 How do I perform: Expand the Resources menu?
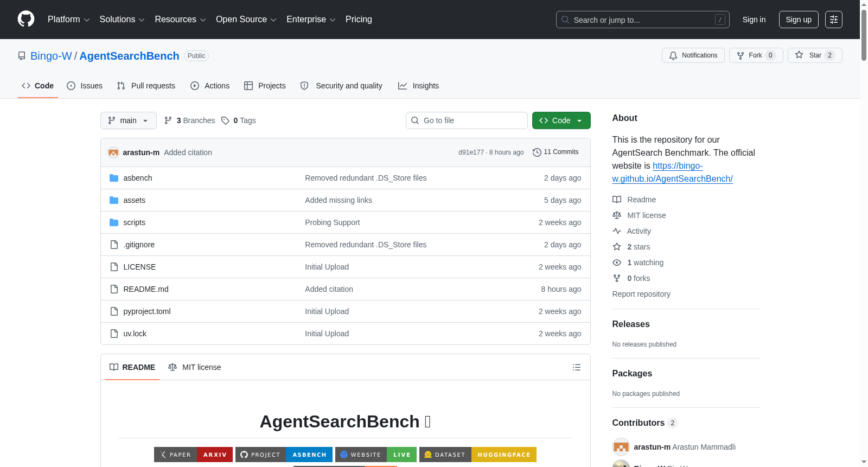(180, 20)
